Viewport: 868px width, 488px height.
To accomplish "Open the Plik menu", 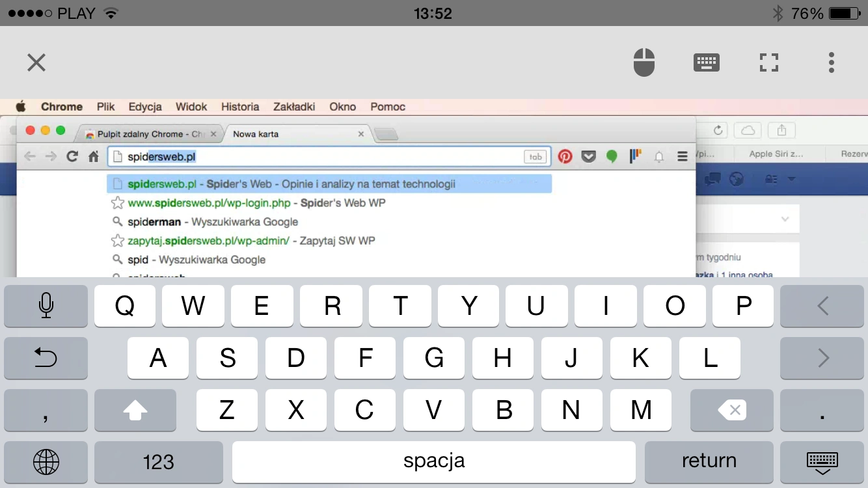I will point(105,107).
